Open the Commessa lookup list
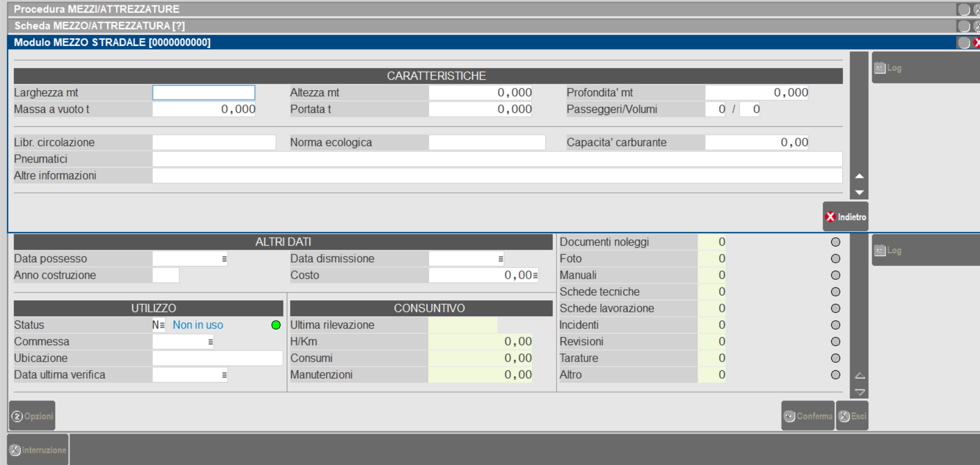This screenshot has width=980, height=465. click(210, 342)
